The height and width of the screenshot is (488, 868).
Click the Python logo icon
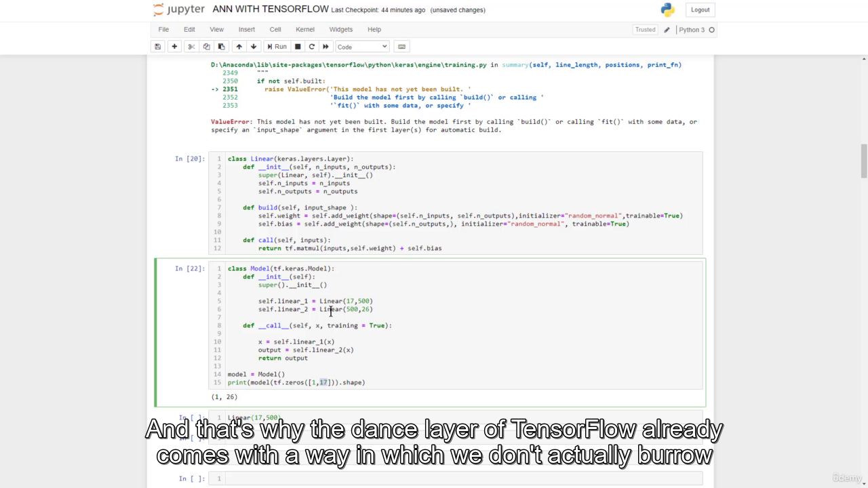[x=668, y=9]
